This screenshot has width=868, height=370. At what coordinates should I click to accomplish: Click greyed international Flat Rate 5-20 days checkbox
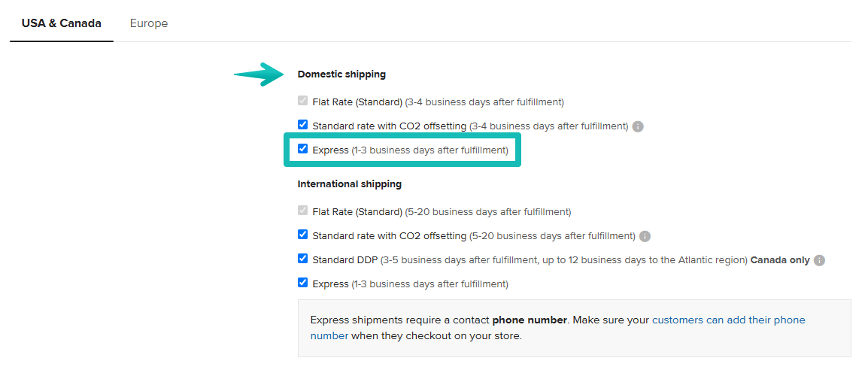(302, 211)
